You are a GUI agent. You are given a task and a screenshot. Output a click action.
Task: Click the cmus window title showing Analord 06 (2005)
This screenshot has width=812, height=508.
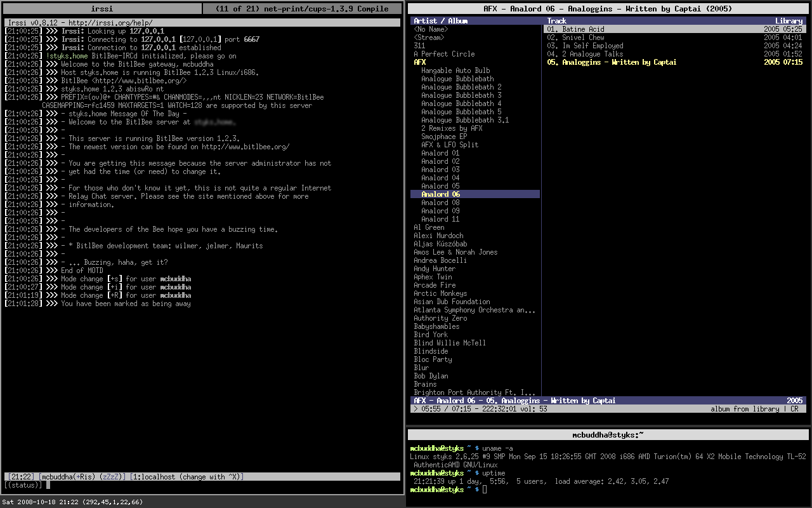point(608,9)
